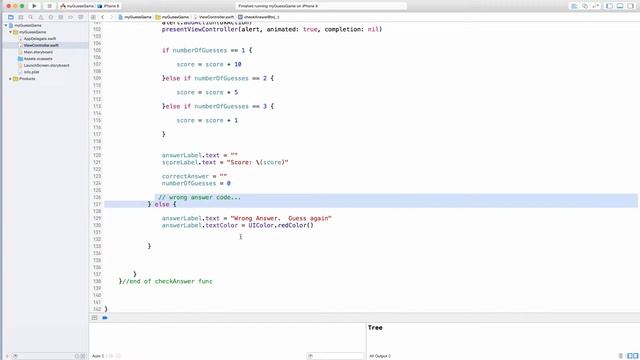The image size is (640, 360).
Task: Open LaunchScreen.storyboard file
Action: tap(46, 65)
